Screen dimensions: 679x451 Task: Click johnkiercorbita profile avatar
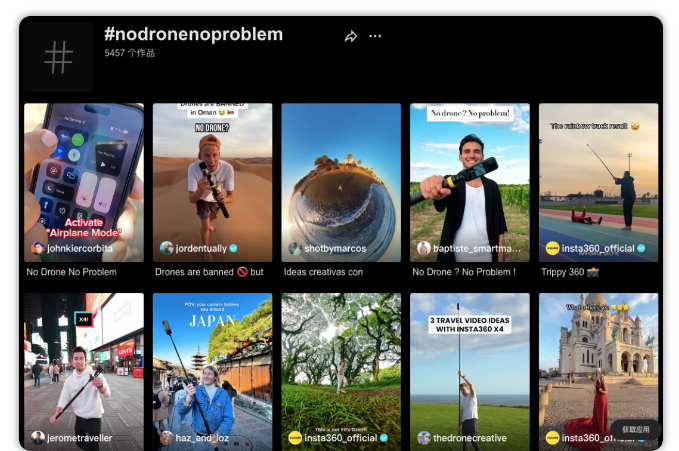pos(38,248)
